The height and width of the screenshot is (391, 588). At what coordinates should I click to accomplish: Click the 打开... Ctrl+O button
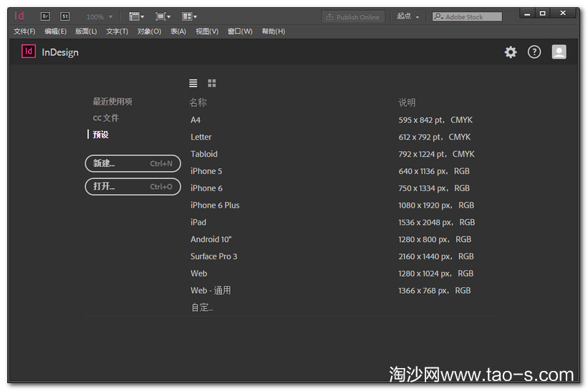click(132, 187)
